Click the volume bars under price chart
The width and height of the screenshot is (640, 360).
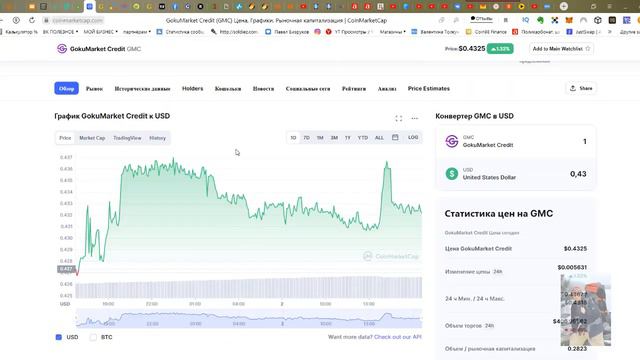pyautogui.click(x=249, y=287)
